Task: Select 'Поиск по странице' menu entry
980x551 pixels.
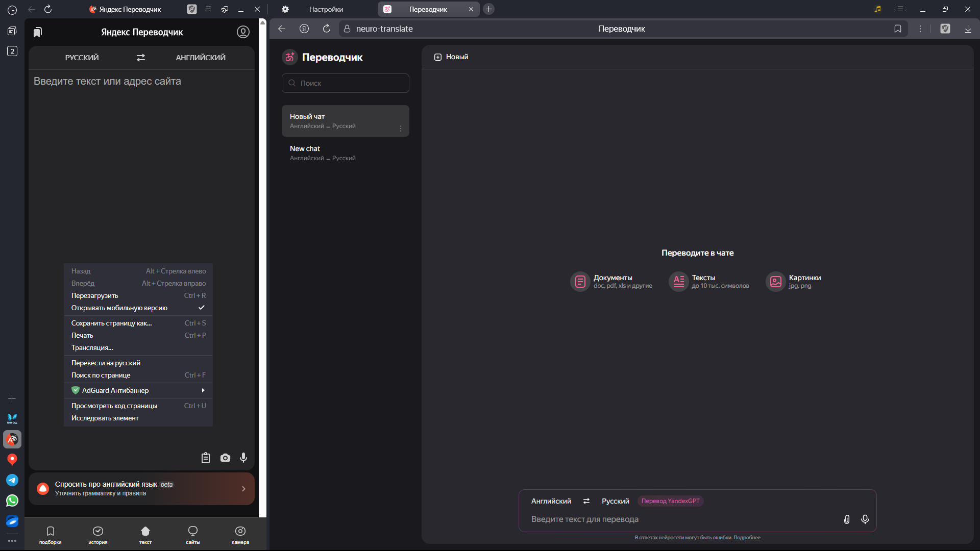Action: pos(138,375)
